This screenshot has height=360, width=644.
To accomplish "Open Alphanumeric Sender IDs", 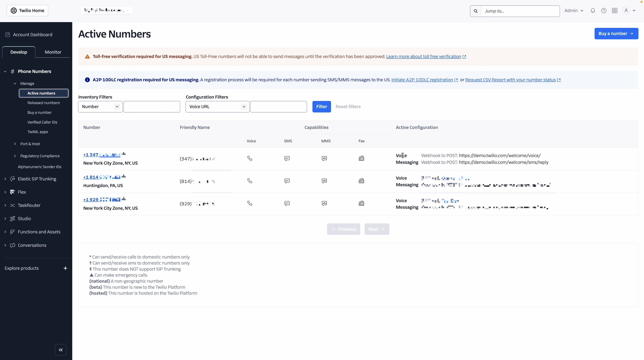I will click(39, 167).
